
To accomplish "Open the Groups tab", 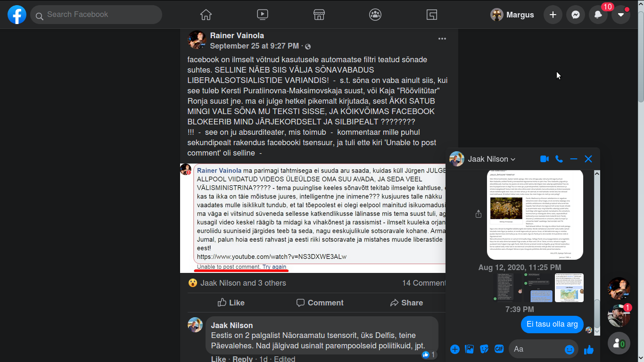I will tap(375, 15).
